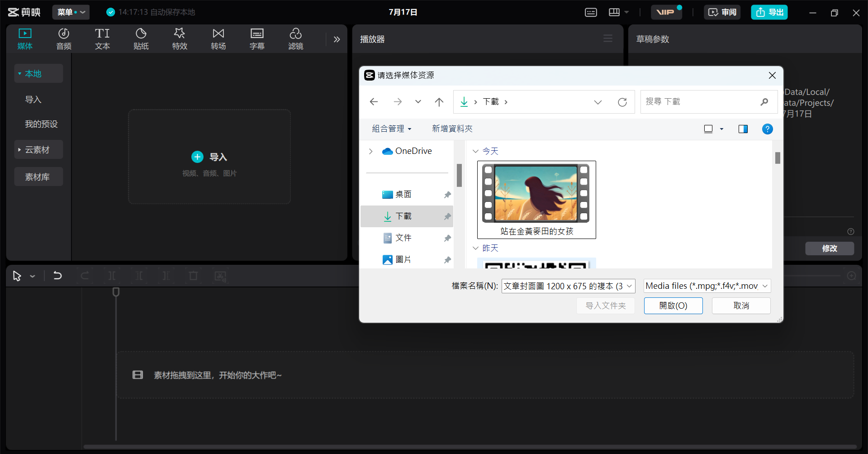
Task: Collapse the 今天 file group
Action: tap(475, 151)
